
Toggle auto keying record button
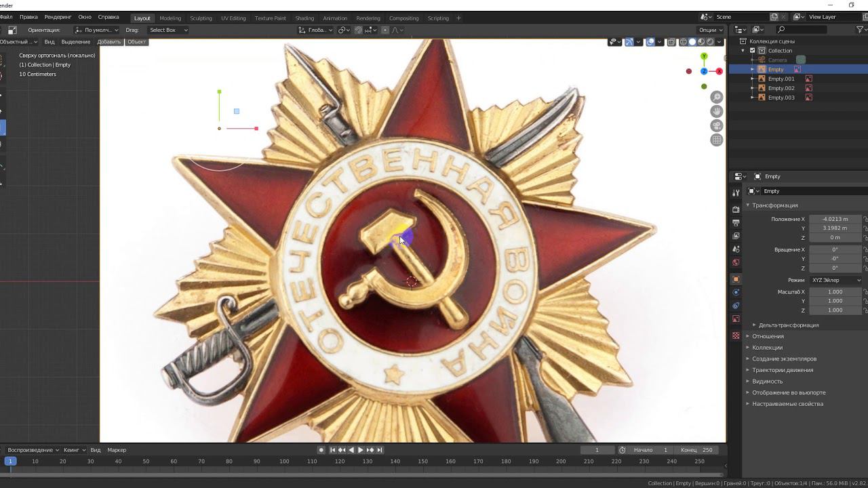click(321, 450)
